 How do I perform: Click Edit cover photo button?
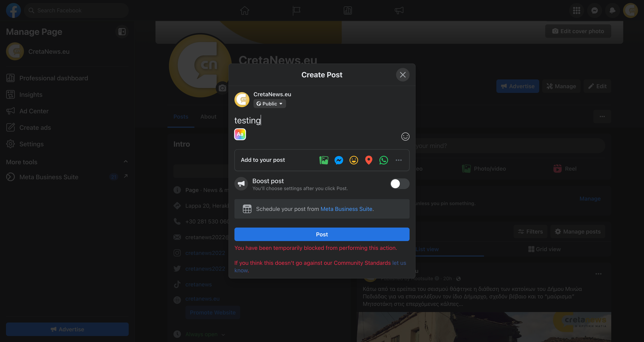tap(578, 31)
